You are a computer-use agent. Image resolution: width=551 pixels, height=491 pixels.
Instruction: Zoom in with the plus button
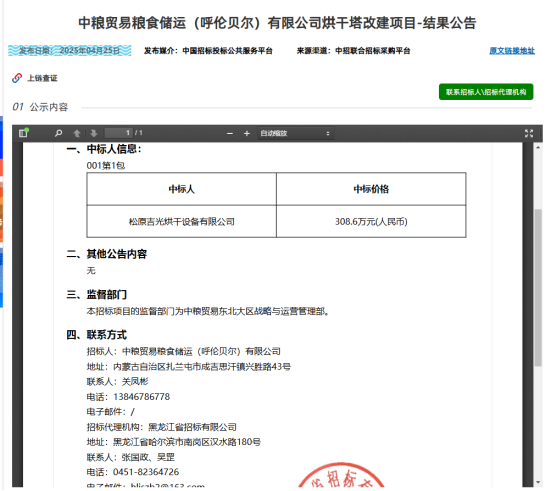(x=247, y=134)
